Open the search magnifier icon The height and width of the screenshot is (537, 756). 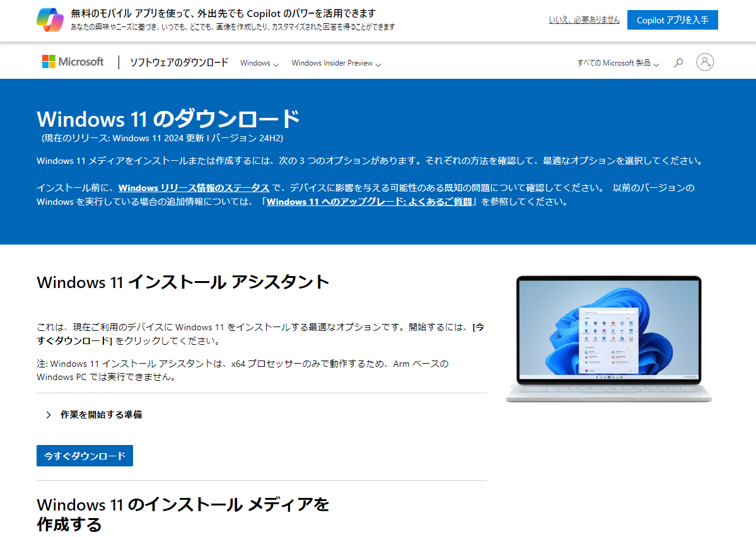[x=678, y=62]
